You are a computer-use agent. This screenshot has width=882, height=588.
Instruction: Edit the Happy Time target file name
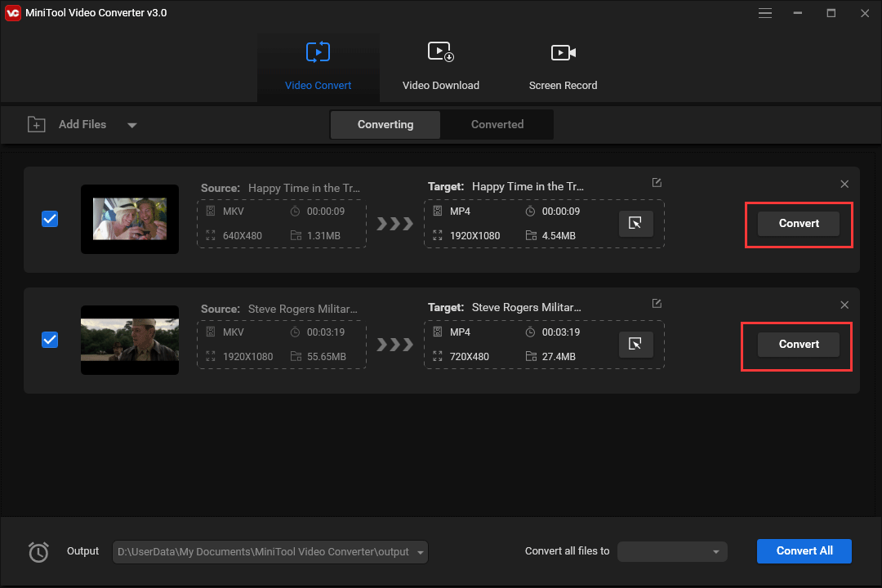pyautogui.click(x=657, y=182)
